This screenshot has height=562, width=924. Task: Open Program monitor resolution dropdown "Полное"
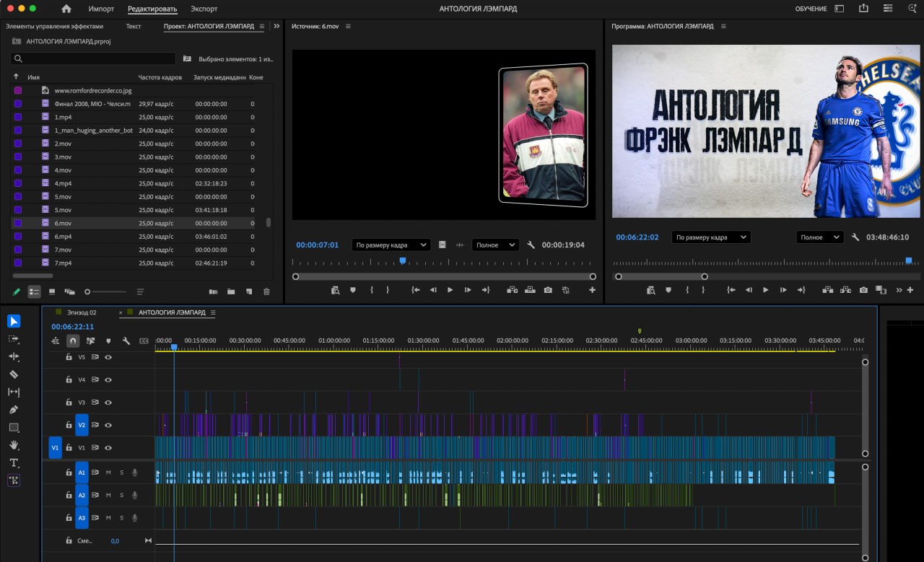click(820, 237)
